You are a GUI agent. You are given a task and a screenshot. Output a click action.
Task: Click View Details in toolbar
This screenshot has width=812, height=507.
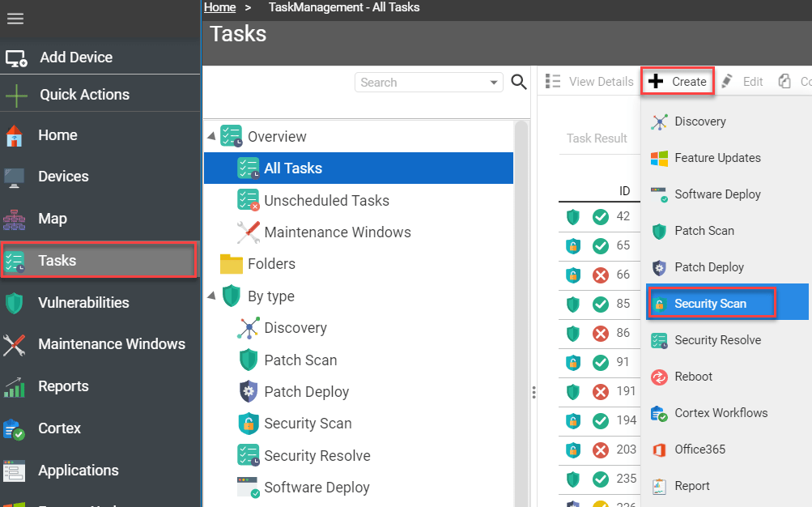point(589,81)
